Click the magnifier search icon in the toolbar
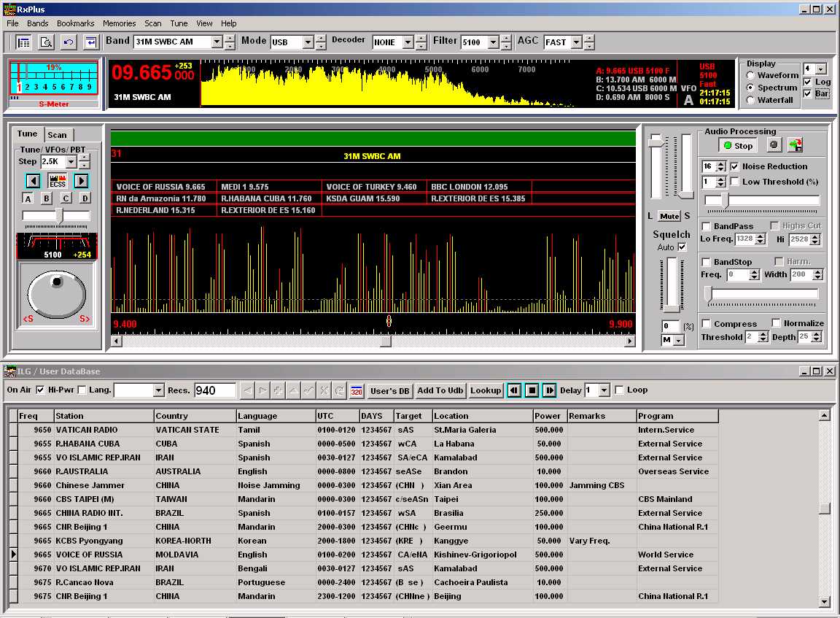840x618 pixels. pyautogui.click(x=45, y=42)
